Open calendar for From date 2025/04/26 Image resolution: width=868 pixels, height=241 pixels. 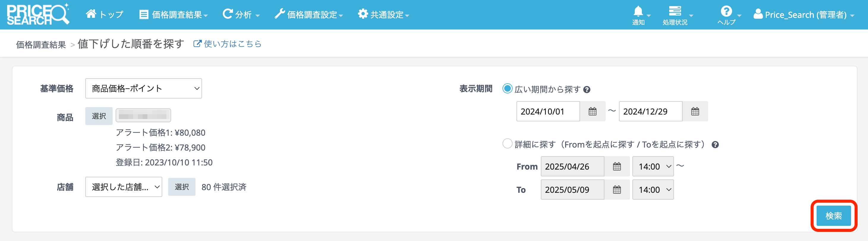617,166
